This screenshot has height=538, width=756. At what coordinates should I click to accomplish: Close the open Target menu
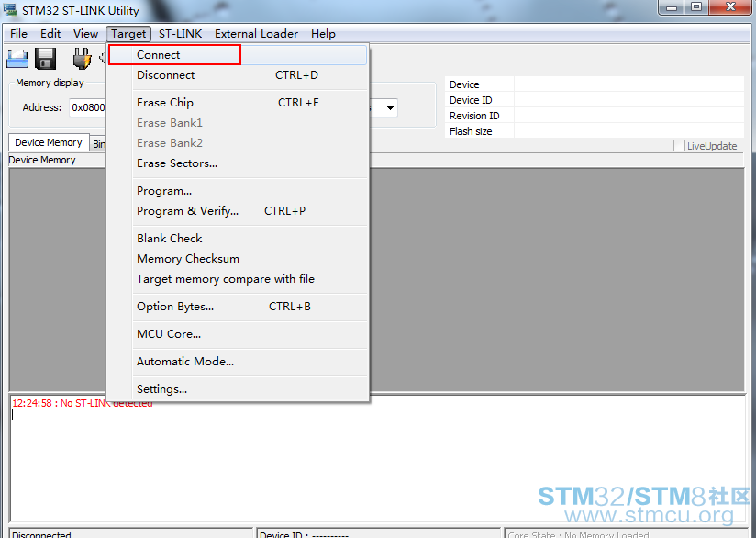(128, 34)
